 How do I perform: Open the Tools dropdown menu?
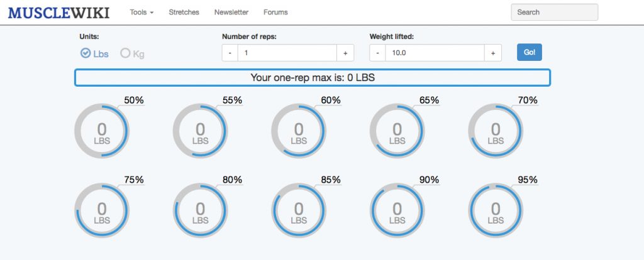click(x=142, y=12)
